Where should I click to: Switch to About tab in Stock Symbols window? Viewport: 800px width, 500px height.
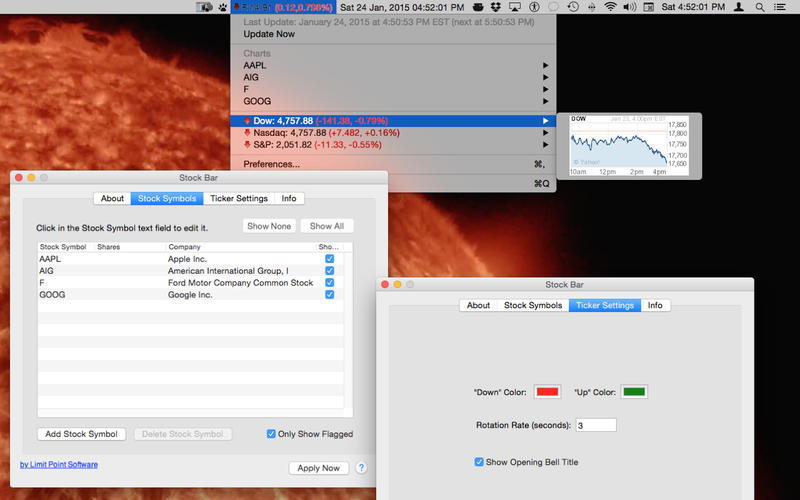pos(112,198)
